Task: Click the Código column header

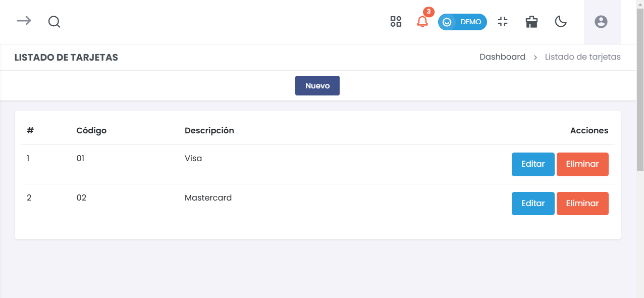Action: [x=91, y=131]
